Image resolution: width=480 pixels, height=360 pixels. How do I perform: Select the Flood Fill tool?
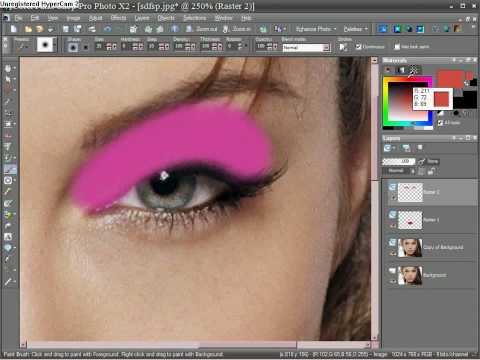[8, 214]
